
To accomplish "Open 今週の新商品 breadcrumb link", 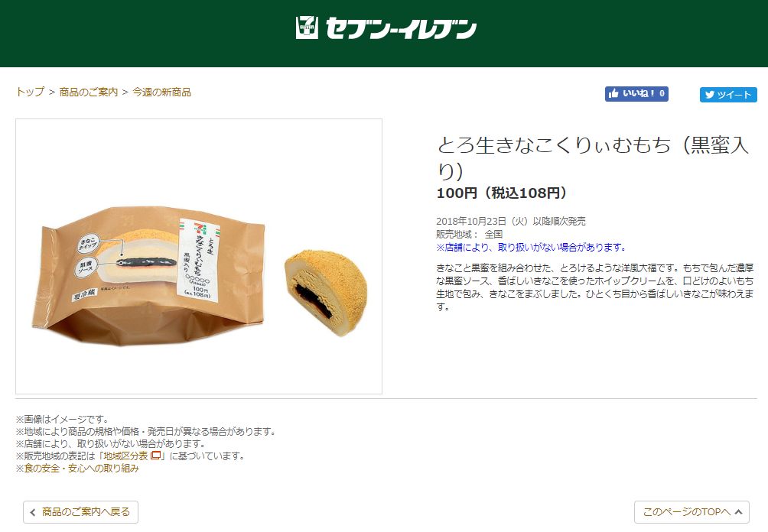I will pos(161,92).
